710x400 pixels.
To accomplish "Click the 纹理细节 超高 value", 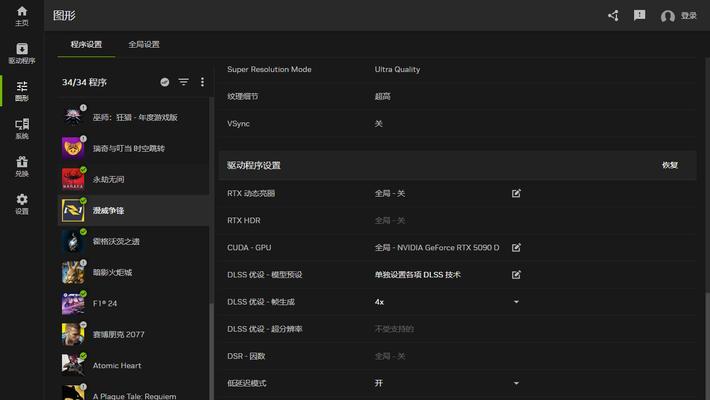I will point(383,96).
